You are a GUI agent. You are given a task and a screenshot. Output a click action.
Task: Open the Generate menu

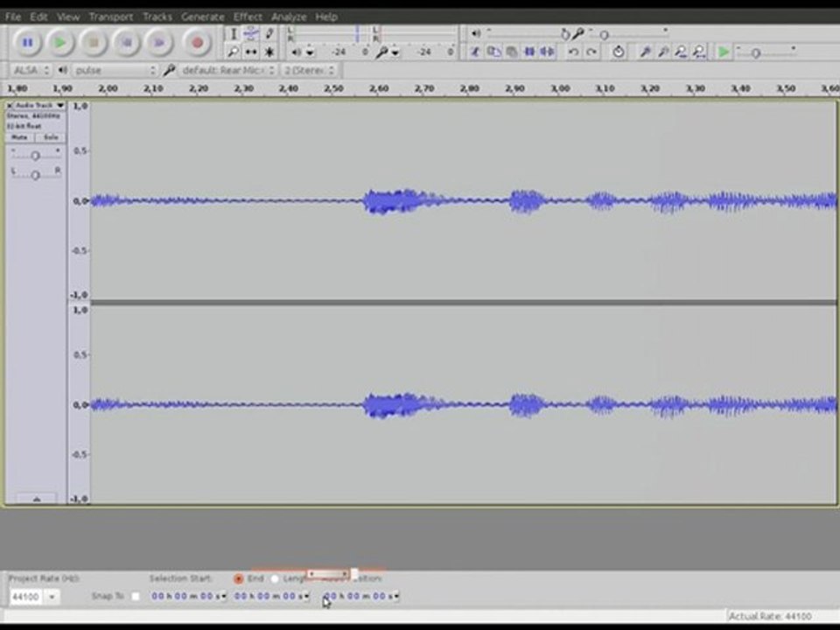(x=202, y=17)
